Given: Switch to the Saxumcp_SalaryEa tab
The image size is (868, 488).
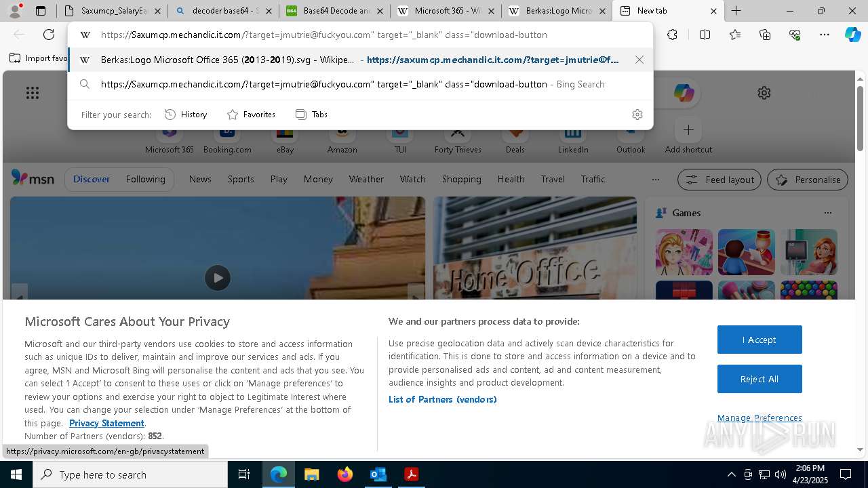Looking at the screenshot, I should coord(113,11).
